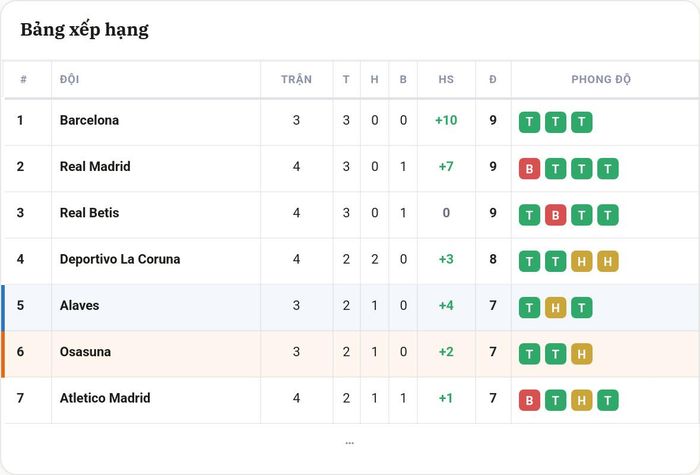Select the highlighted Alaves row
700x475 pixels.
(x=350, y=308)
